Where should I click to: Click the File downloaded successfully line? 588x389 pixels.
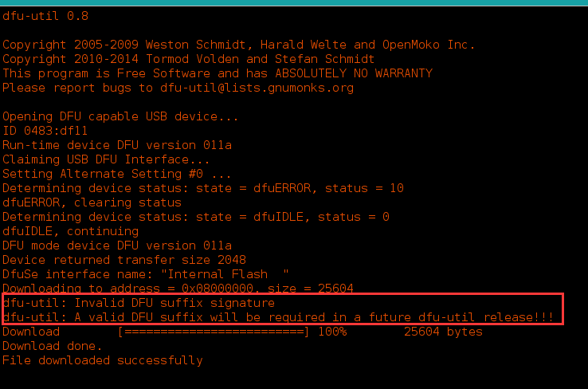point(102,360)
